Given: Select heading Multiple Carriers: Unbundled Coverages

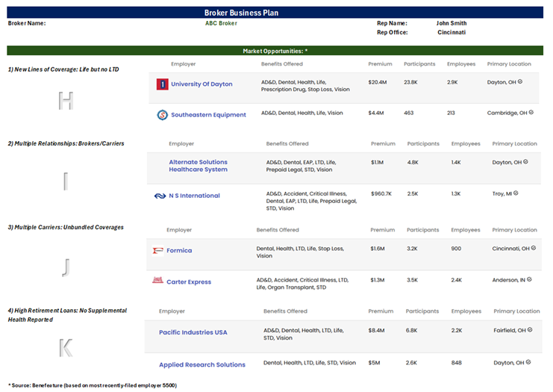Looking at the screenshot, I should pos(66,227).
